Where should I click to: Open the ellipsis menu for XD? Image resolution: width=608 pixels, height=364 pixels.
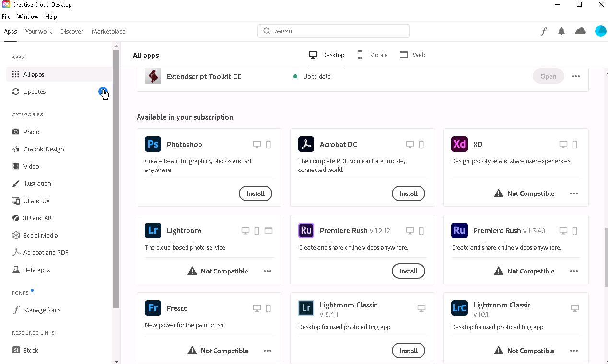pos(574,193)
